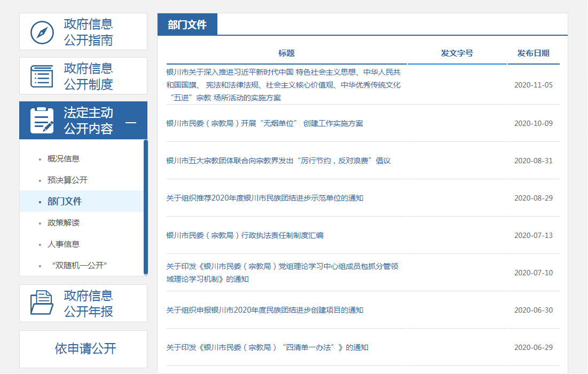588x374 pixels.
Task: Select 法定主动公开内容 menu header
Action: [83, 120]
